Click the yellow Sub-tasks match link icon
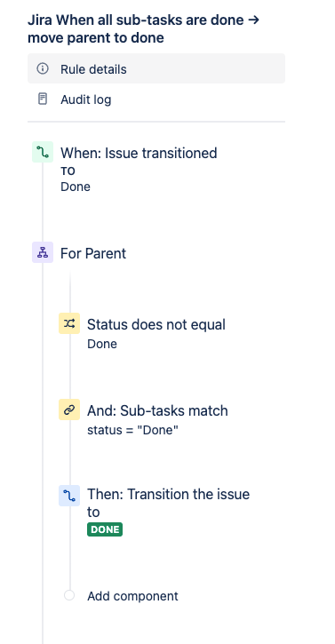The image size is (335, 644). [x=69, y=409]
